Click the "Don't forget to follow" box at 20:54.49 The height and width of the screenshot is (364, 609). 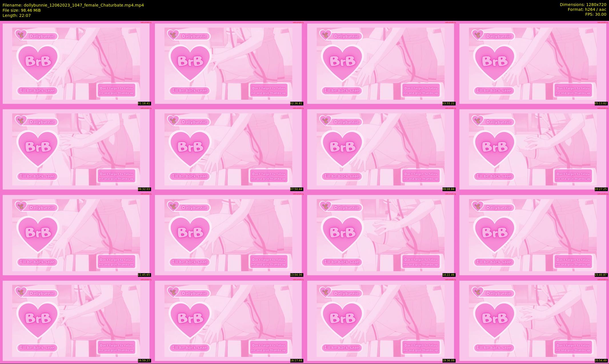(573, 348)
